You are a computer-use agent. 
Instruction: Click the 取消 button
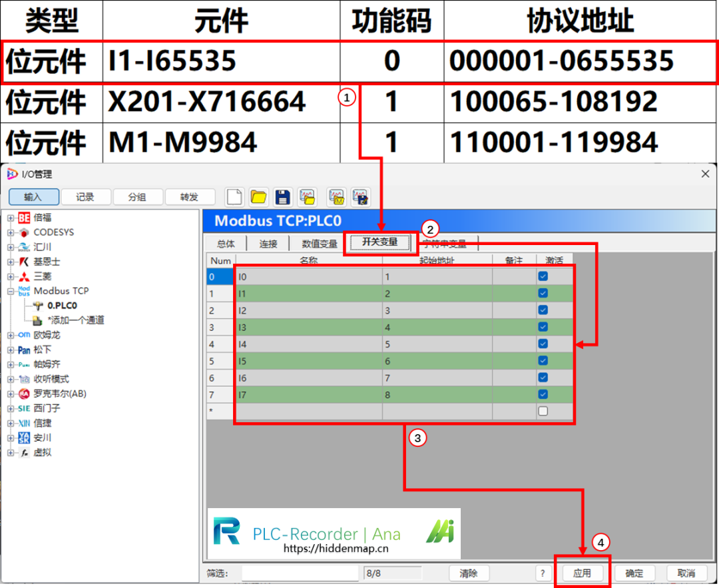pyautogui.click(x=686, y=573)
